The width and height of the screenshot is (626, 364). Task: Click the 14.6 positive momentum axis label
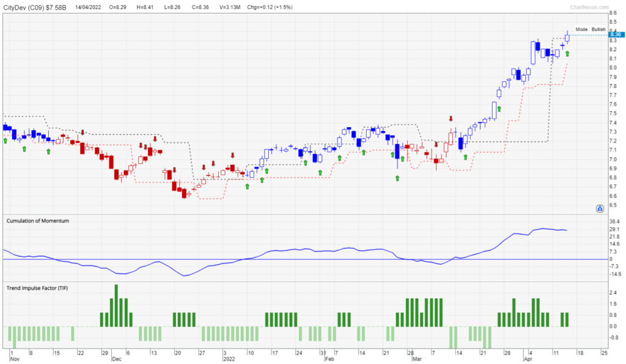point(615,244)
